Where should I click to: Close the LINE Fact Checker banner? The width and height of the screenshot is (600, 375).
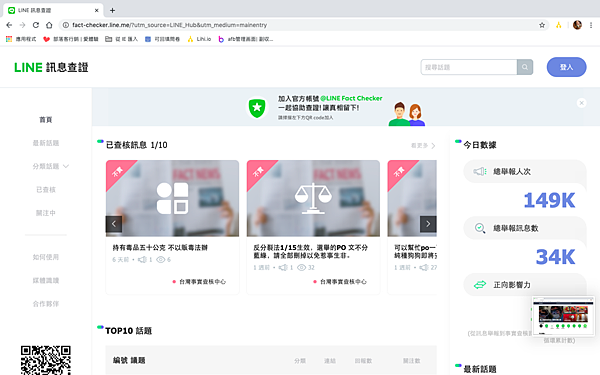click(x=581, y=103)
